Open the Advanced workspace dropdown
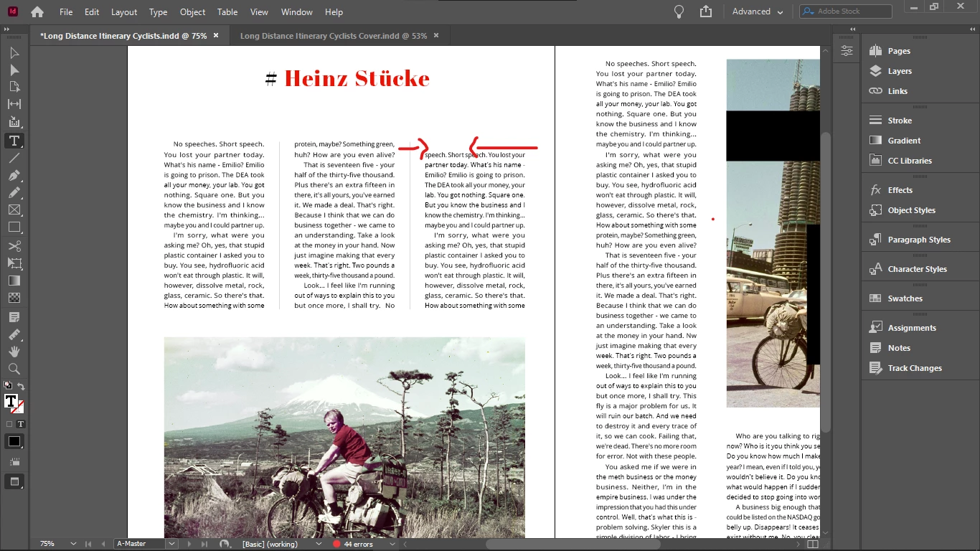 pyautogui.click(x=758, y=11)
